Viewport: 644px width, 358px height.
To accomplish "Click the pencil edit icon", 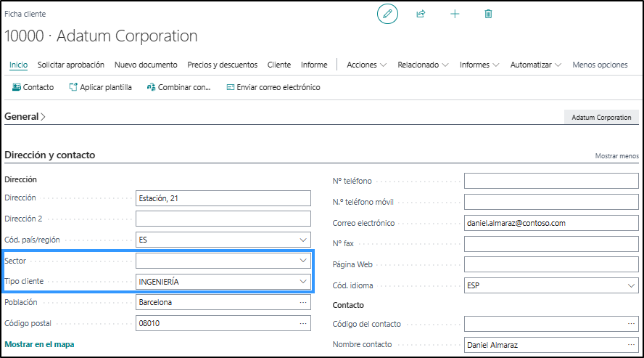I will (387, 14).
